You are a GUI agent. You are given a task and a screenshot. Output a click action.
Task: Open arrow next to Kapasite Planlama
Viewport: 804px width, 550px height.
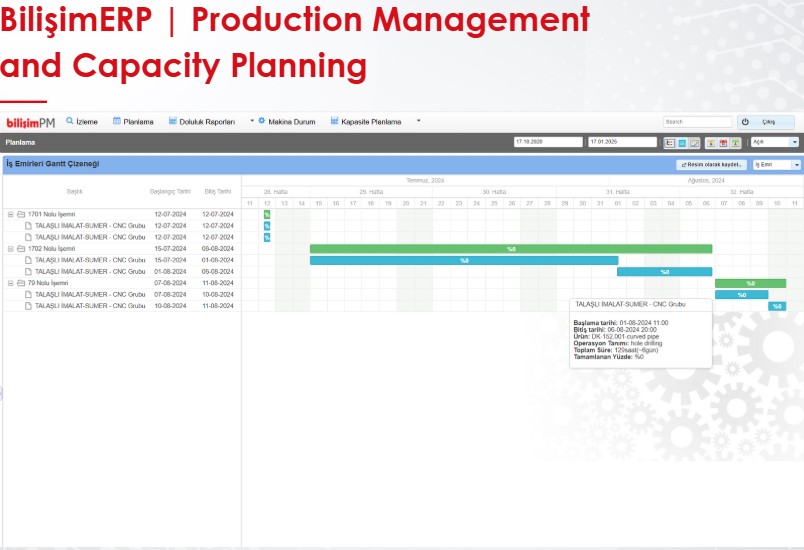point(418,121)
